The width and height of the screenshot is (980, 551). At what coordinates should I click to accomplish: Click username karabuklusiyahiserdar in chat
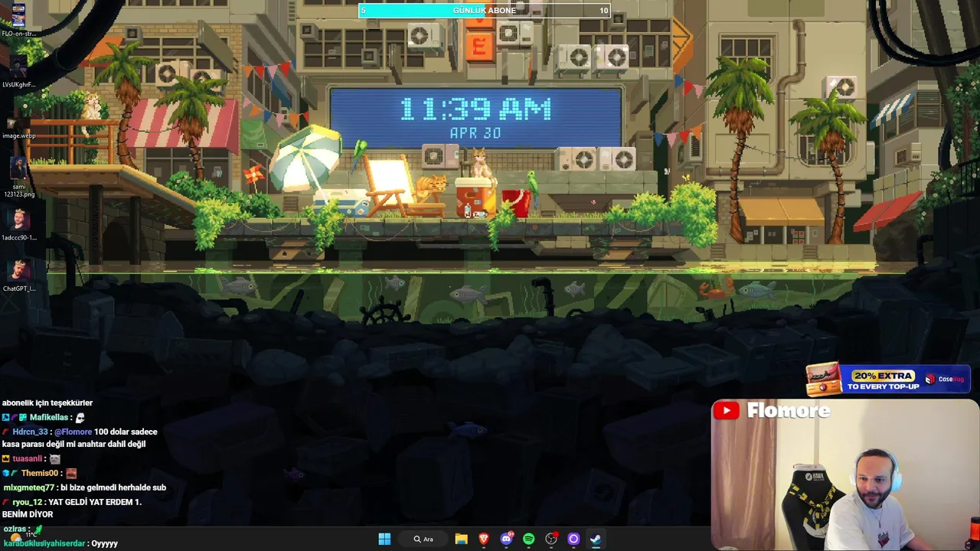click(44, 543)
